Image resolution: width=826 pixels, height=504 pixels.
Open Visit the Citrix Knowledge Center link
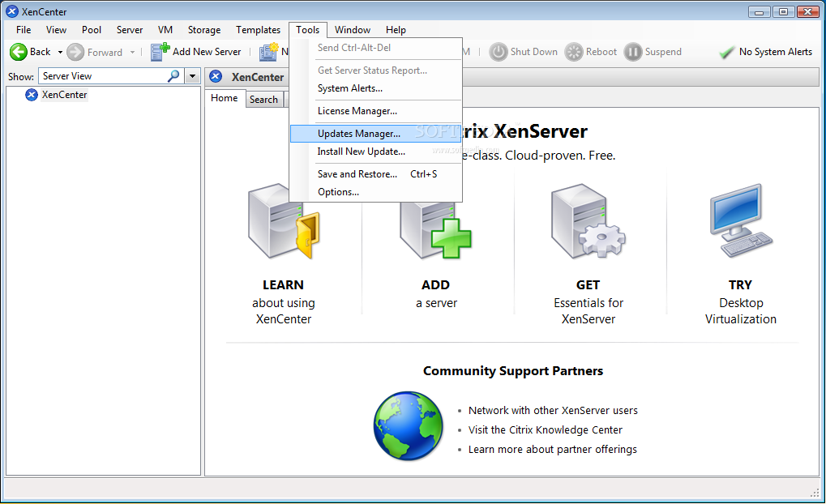tap(546, 429)
